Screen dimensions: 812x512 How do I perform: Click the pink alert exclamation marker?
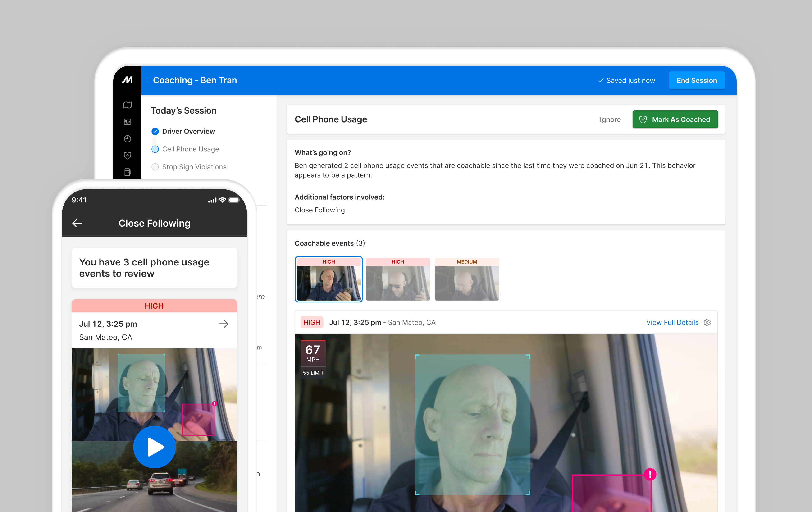(x=650, y=474)
